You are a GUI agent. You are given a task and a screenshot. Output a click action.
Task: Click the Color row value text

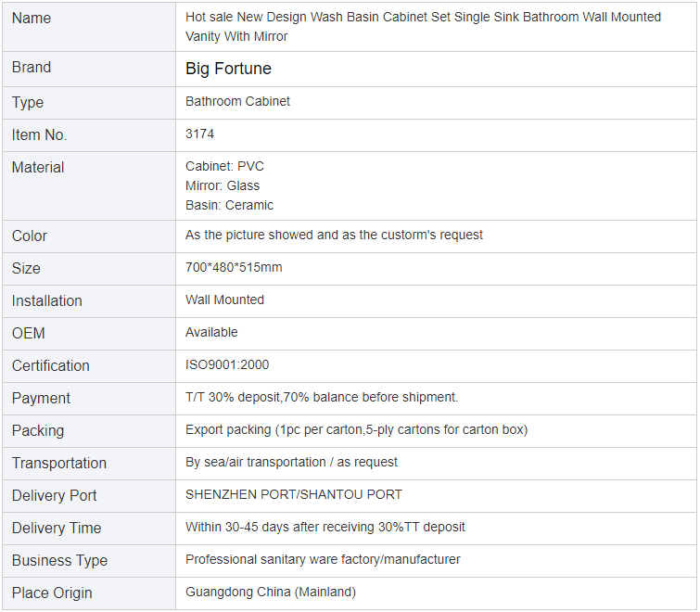[x=334, y=235]
